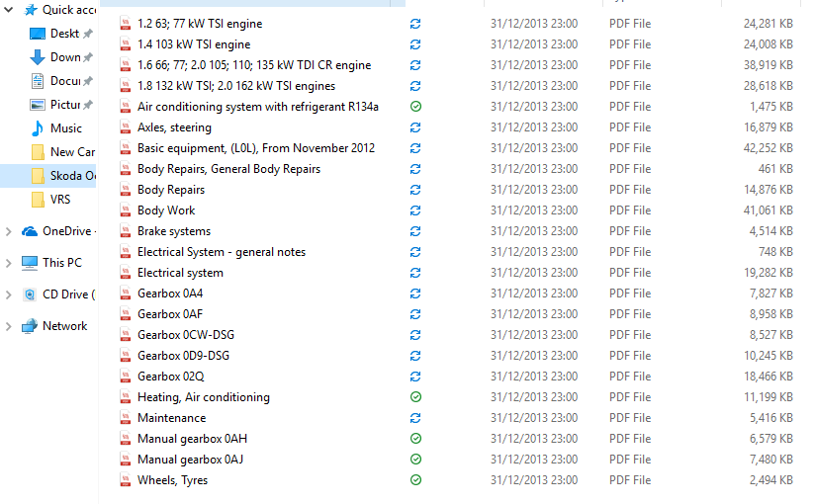
Task: Click the Documents page icon
Action: [38, 81]
